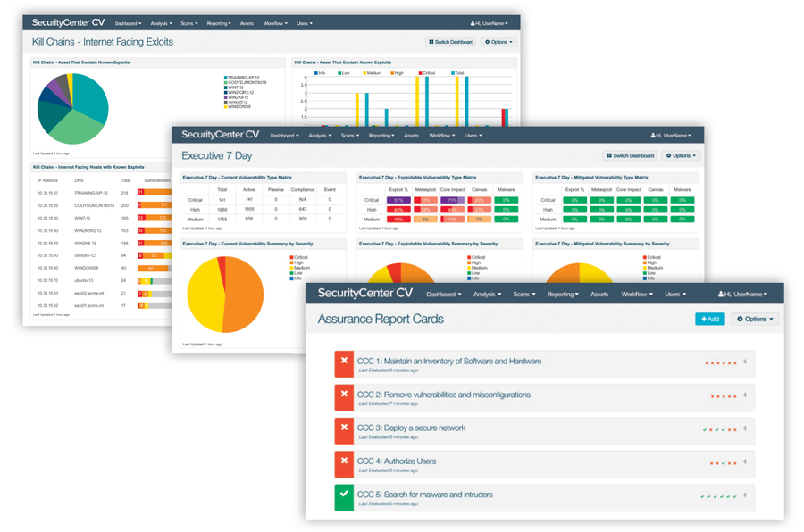
Task: Open Options dropdown in Assurance Report Cards
Action: point(754,319)
